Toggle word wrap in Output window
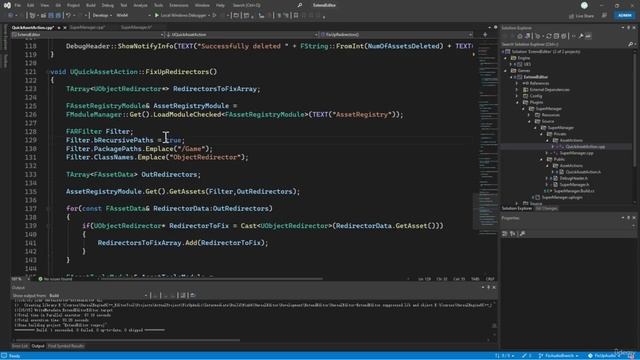The height and width of the screenshot is (360, 640). pos(183,296)
